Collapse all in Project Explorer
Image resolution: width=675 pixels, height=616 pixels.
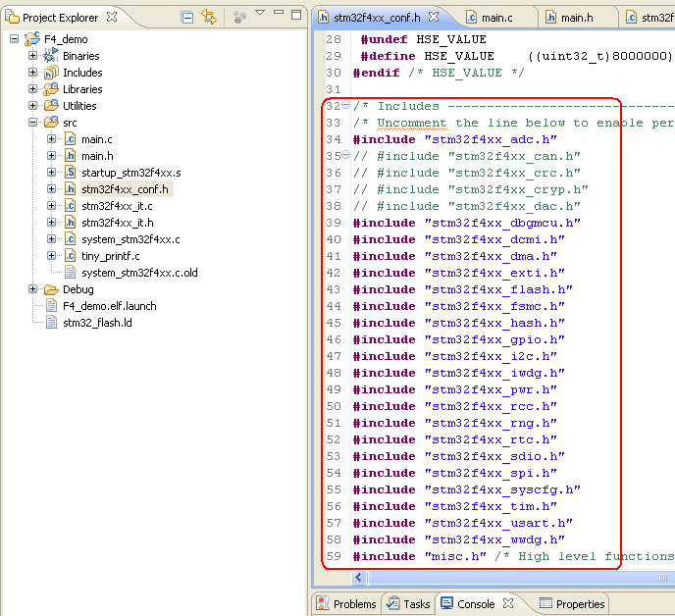187,18
